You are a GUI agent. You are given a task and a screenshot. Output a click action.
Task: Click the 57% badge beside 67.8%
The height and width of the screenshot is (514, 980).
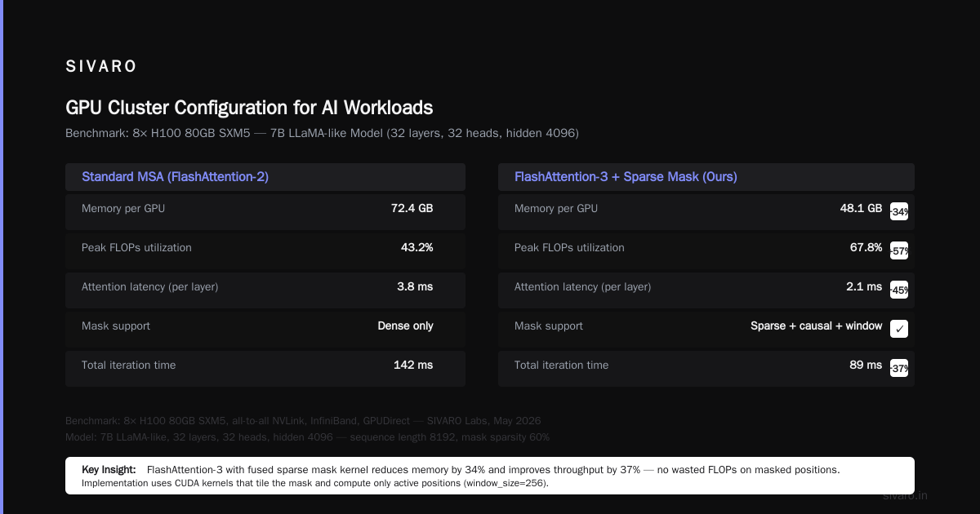(x=899, y=250)
